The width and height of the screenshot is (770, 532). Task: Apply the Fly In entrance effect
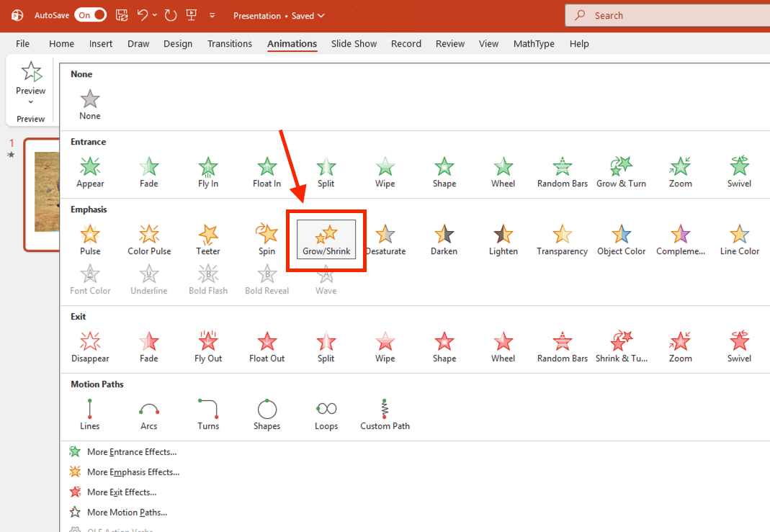point(208,172)
